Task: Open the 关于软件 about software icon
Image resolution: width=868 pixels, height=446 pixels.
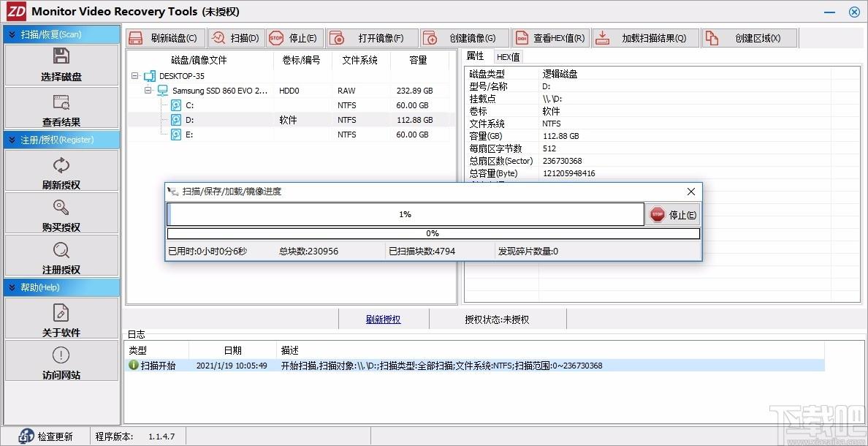Action: 61,312
